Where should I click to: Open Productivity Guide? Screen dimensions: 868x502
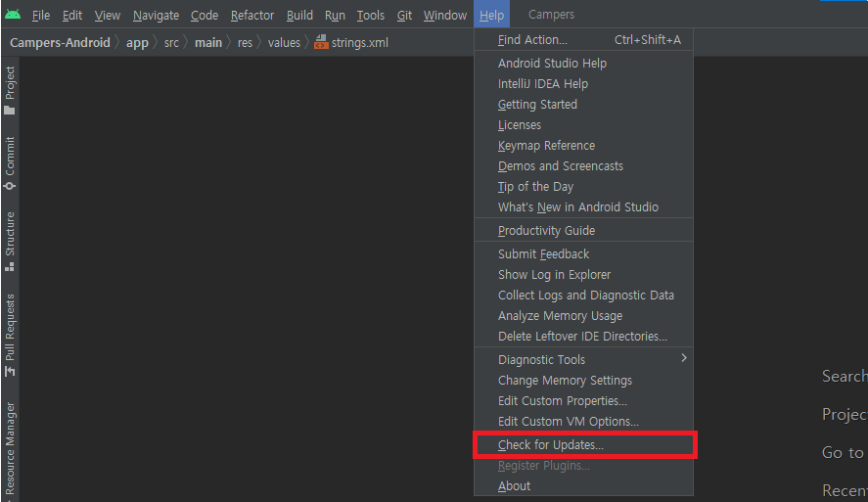(583, 230)
